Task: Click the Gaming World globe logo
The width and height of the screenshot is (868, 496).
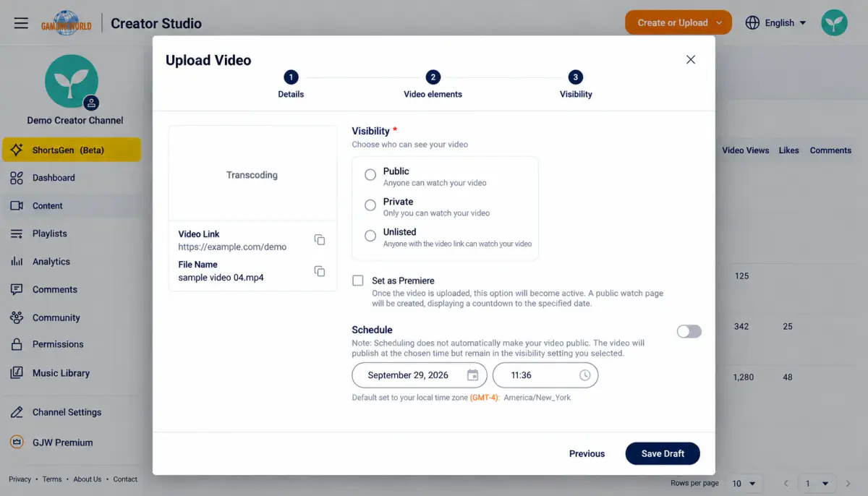Action: (66, 23)
